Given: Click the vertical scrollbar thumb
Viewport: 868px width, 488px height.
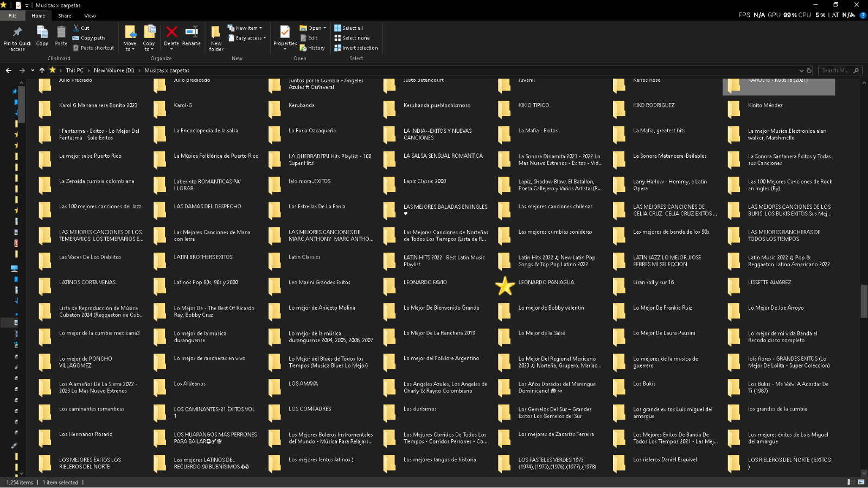Looking at the screenshot, I should (x=864, y=301).
